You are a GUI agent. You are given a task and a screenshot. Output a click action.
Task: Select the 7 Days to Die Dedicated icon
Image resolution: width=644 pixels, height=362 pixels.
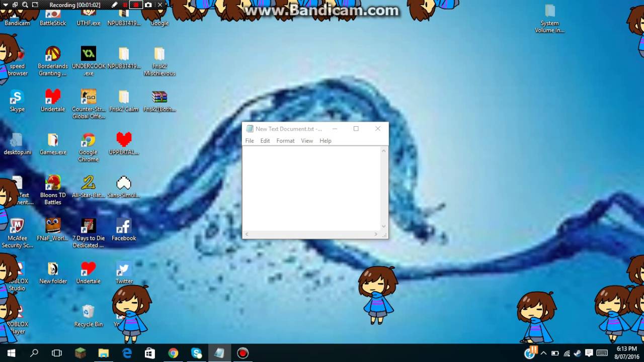point(89,233)
